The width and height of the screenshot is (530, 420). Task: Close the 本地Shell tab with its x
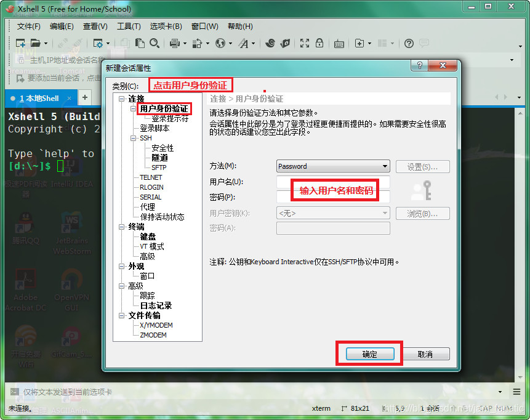pos(69,99)
